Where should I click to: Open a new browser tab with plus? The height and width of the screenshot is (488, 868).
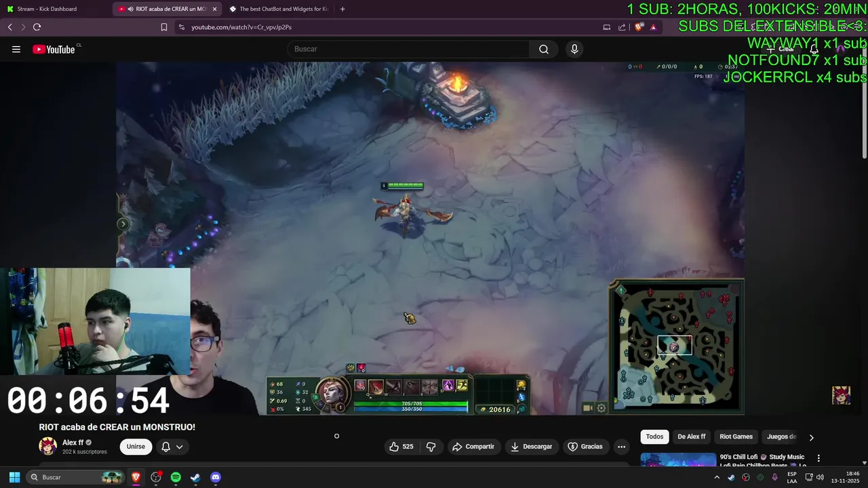pos(342,9)
